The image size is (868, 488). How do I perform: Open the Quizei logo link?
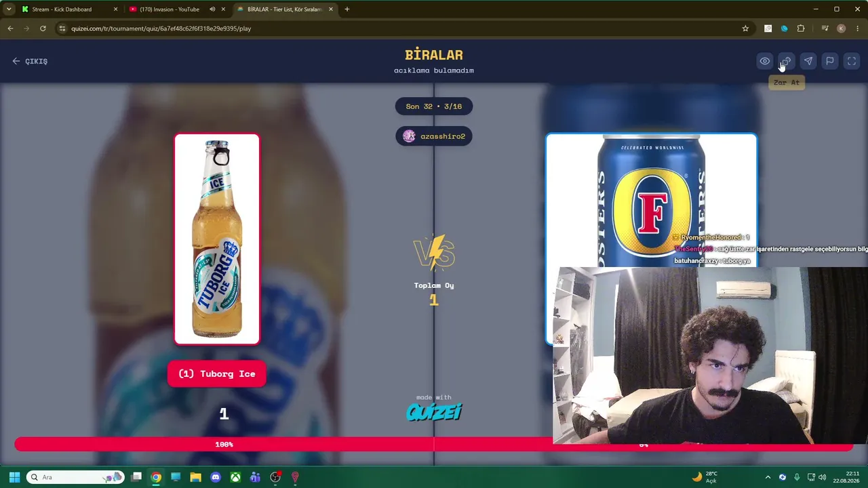click(x=434, y=412)
